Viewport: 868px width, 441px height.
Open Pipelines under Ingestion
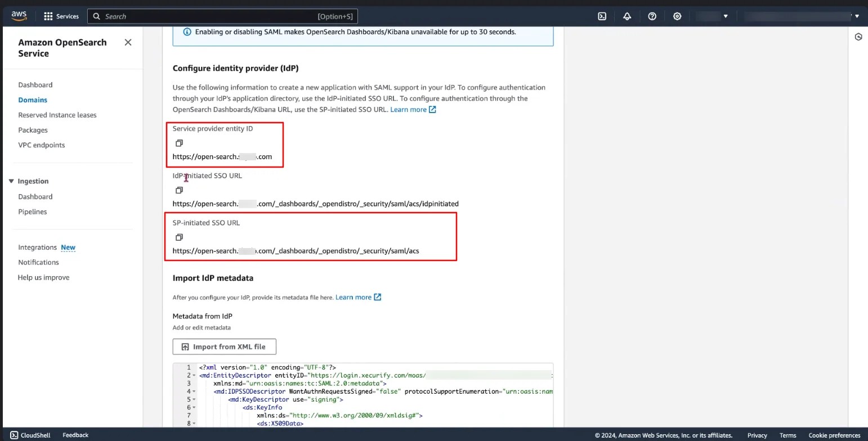click(x=33, y=212)
